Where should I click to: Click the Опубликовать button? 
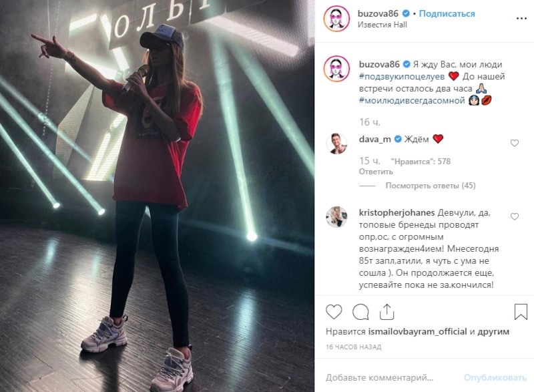(495, 377)
